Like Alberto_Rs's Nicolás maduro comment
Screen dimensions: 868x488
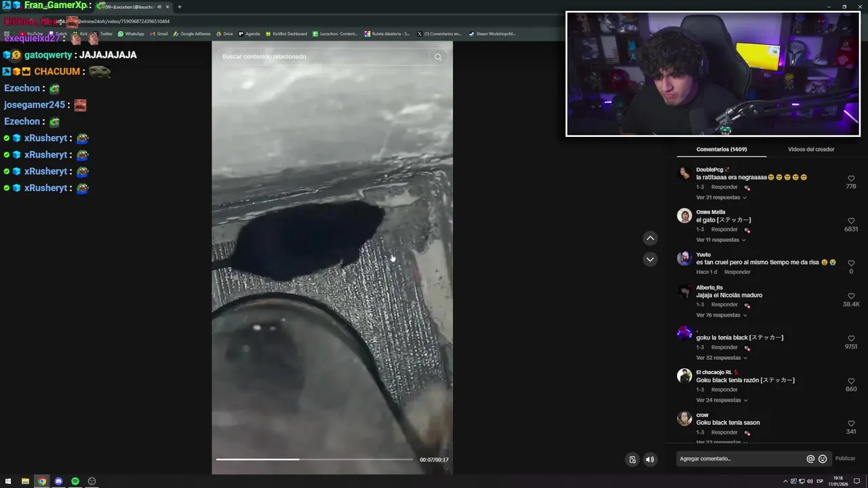(851, 296)
